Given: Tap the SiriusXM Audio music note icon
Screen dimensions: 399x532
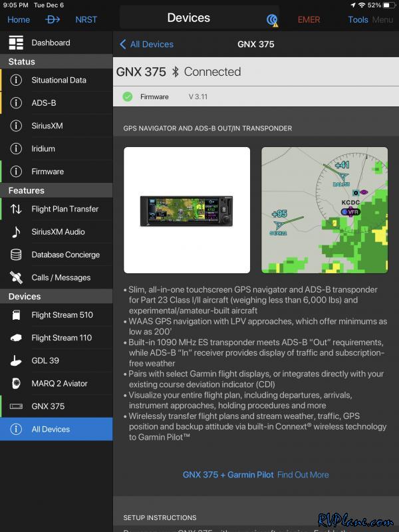Looking at the screenshot, I should click(x=16, y=231).
